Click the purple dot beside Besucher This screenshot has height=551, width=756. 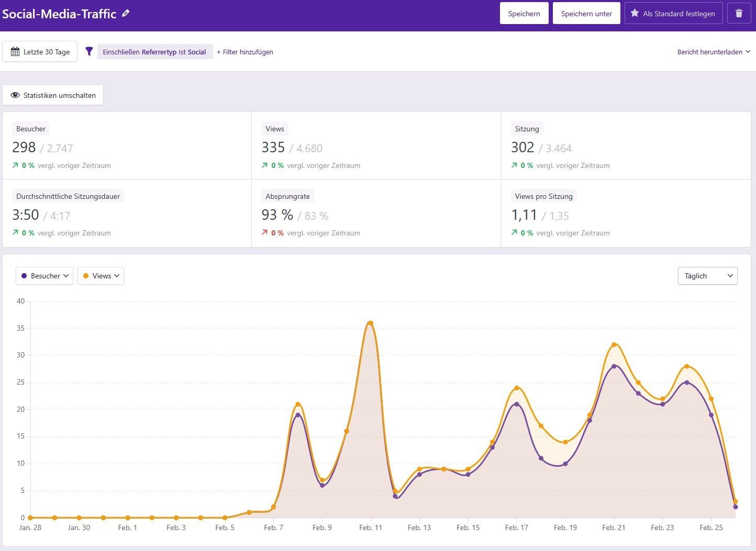[24, 276]
